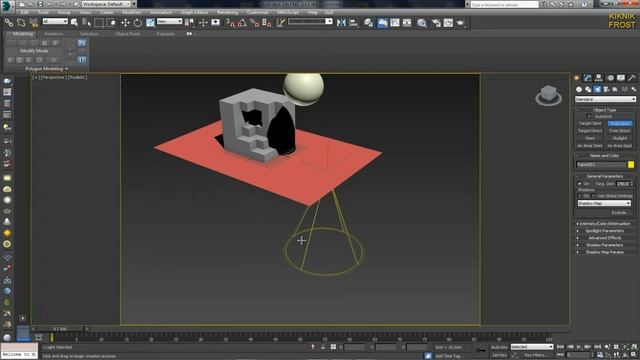The image size is (640, 360).
Task: Click the Align tool icon
Action: click(353, 23)
